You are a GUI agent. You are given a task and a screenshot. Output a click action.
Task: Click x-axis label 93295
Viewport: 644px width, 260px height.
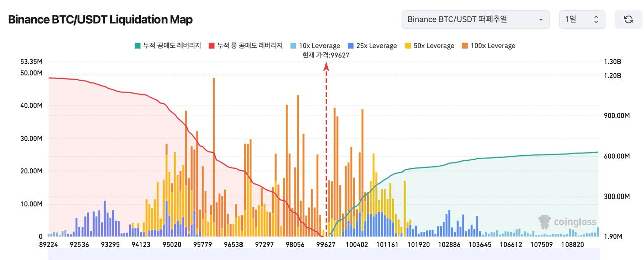(110, 245)
